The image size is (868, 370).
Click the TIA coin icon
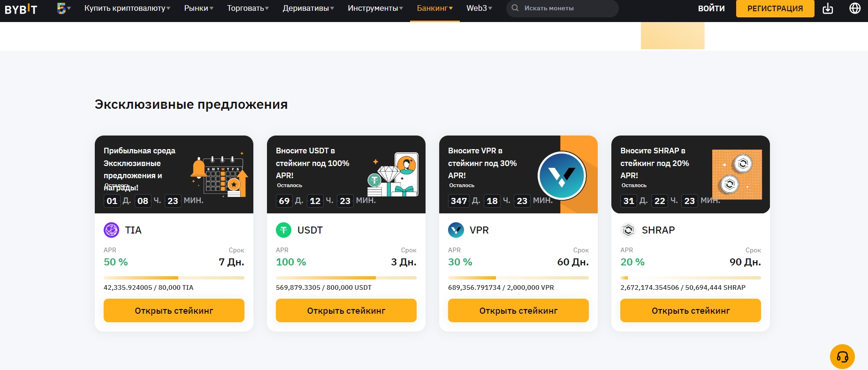pos(111,230)
